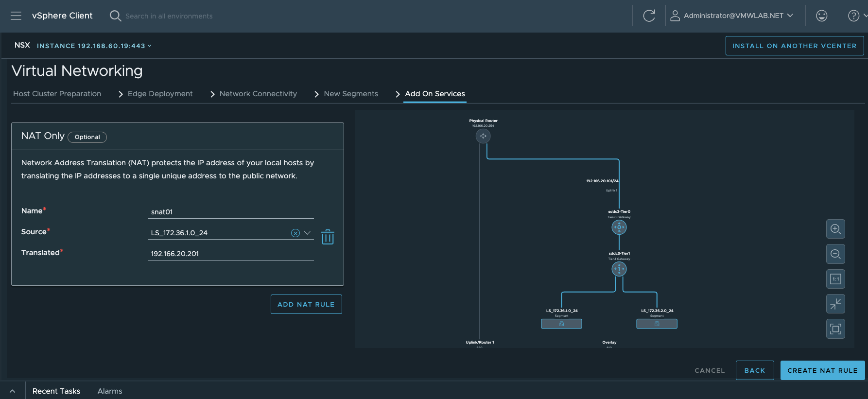Select the LS_172.36.1.0_24 segment box
Image resolution: width=868 pixels, height=399 pixels.
pyautogui.click(x=561, y=324)
